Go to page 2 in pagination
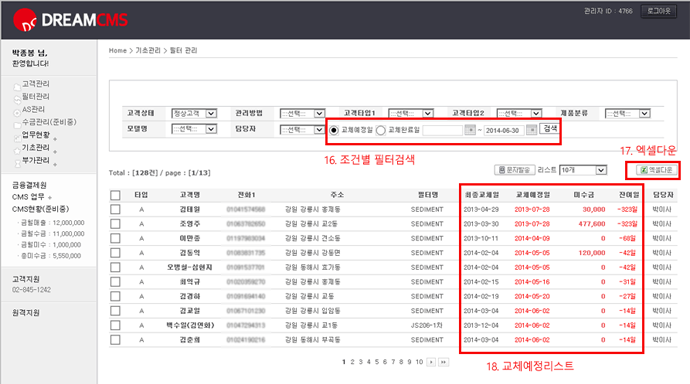 (352, 362)
